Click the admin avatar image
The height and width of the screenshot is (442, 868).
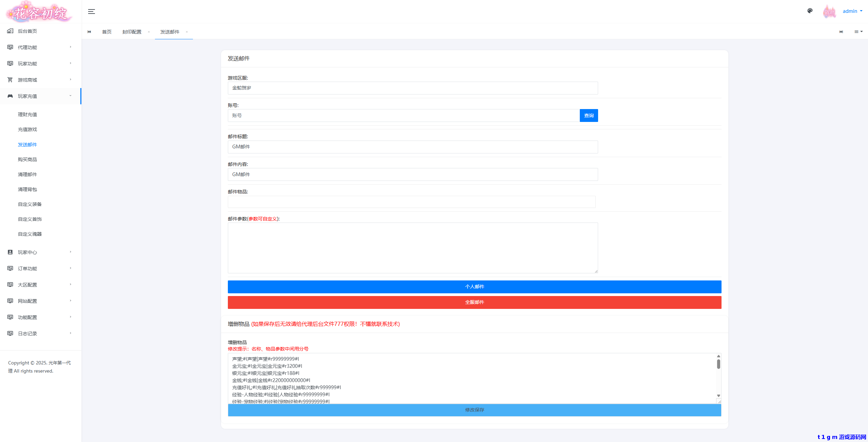tap(829, 12)
